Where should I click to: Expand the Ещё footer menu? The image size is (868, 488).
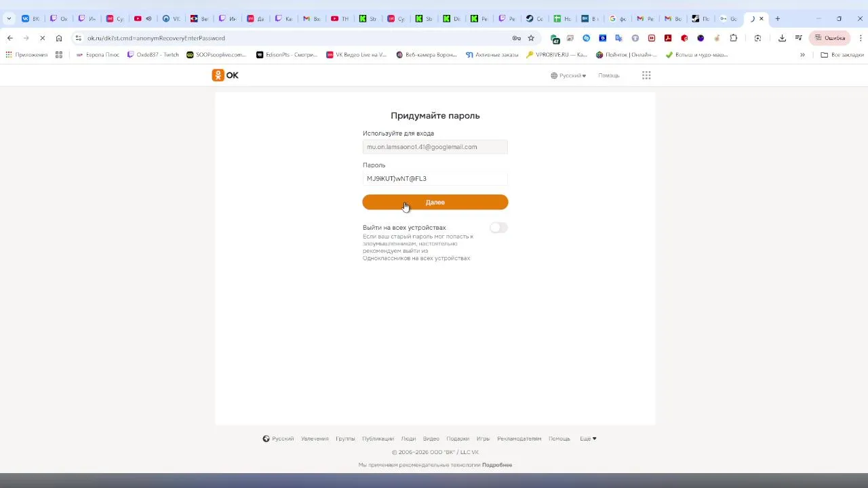click(588, 439)
